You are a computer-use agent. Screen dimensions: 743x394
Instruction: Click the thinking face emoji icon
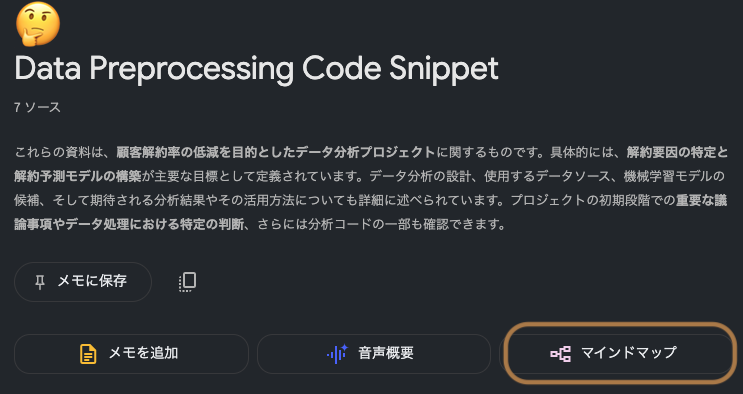[38, 24]
